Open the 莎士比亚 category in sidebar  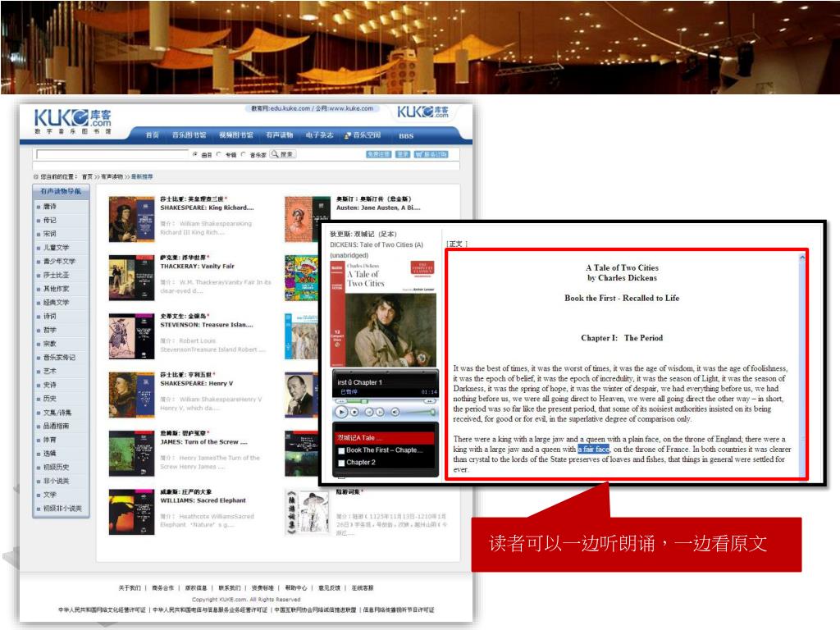(57, 275)
